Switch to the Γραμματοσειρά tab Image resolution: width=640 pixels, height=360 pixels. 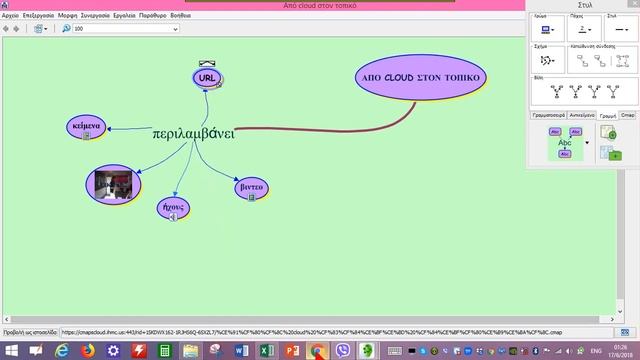pyautogui.click(x=549, y=115)
